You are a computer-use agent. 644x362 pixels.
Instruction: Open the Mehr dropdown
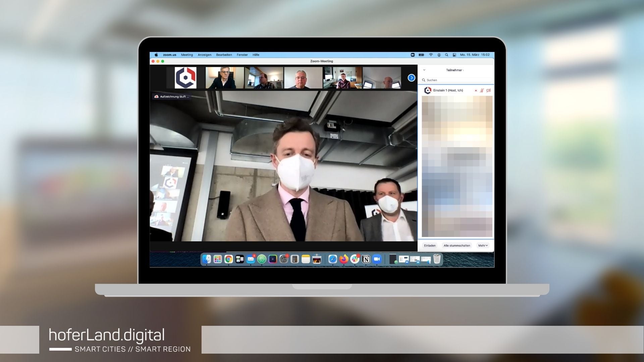483,246
